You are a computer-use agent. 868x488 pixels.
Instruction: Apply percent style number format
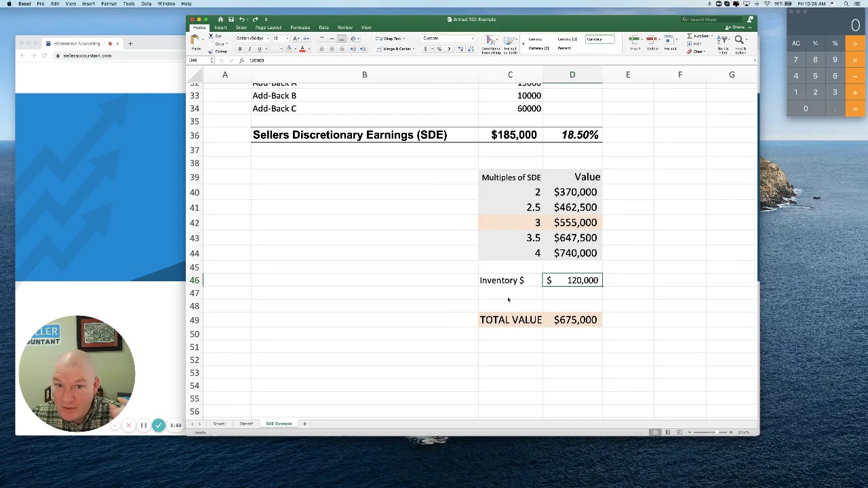click(439, 49)
